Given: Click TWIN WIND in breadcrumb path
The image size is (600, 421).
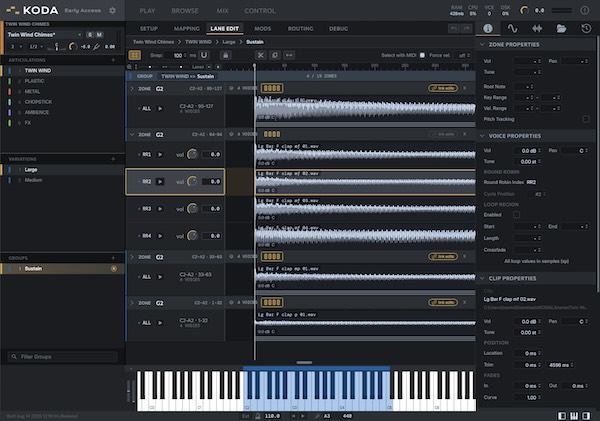Looking at the screenshot, I should (198, 42).
